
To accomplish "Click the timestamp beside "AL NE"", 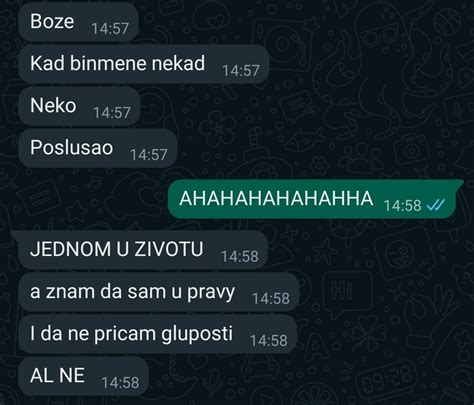I will point(120,383).
